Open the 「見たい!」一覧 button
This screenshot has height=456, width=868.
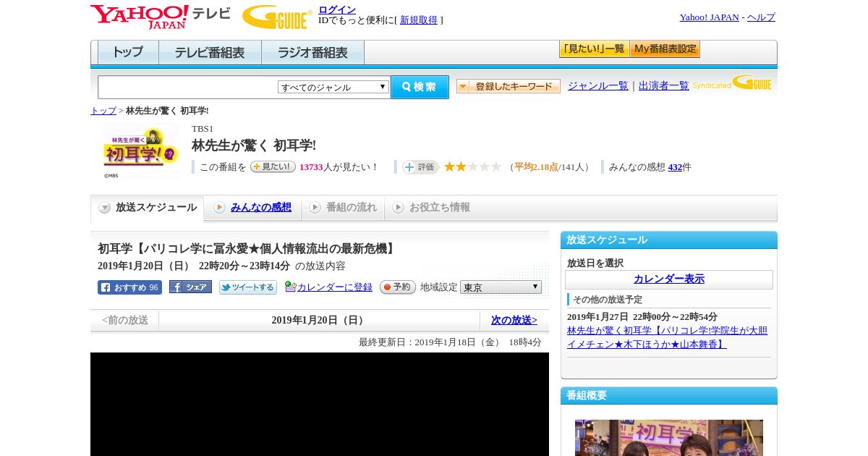(x=594, y=49)
